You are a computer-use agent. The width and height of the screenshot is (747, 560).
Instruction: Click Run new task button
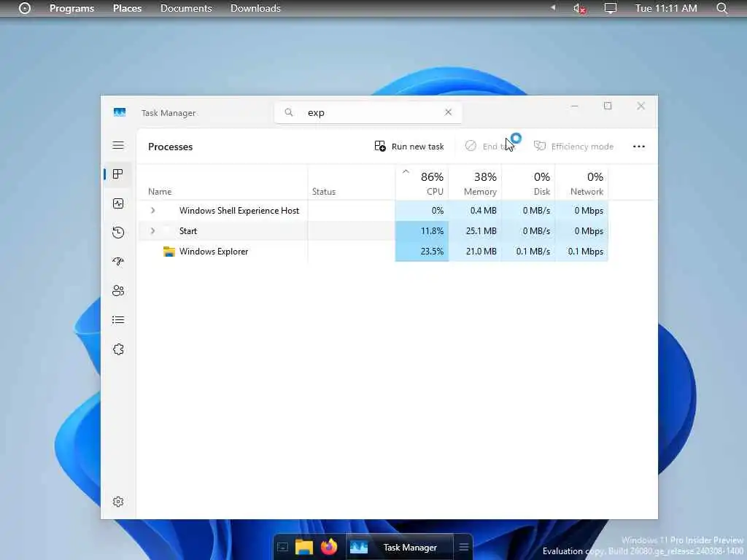click(x=409, y=146)
